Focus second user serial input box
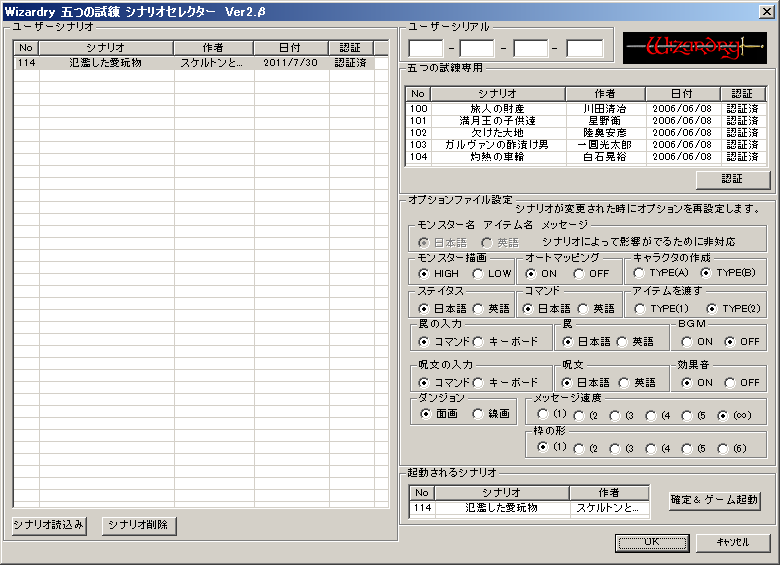 click(477, 49)
